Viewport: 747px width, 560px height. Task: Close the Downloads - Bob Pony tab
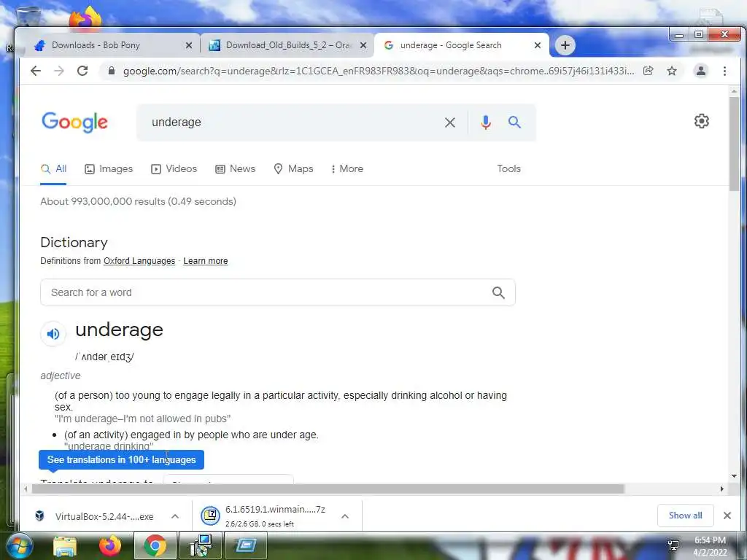[x=189, y=45]
